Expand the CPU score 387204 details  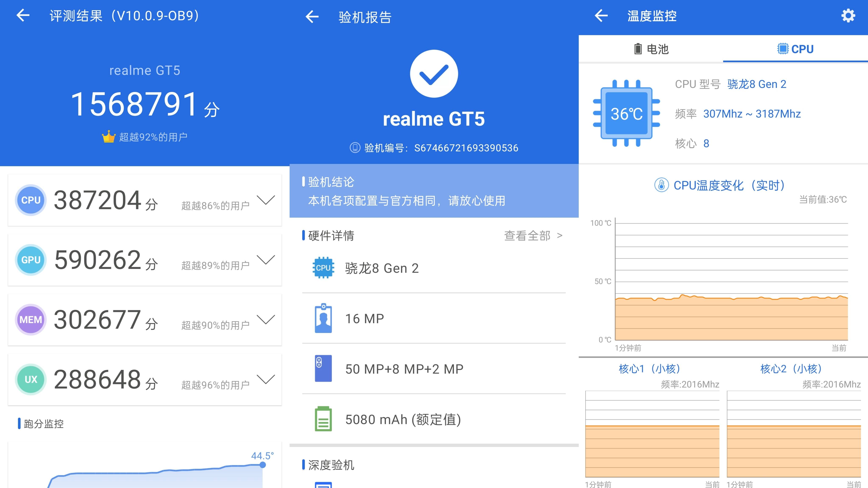pos(266,200)
